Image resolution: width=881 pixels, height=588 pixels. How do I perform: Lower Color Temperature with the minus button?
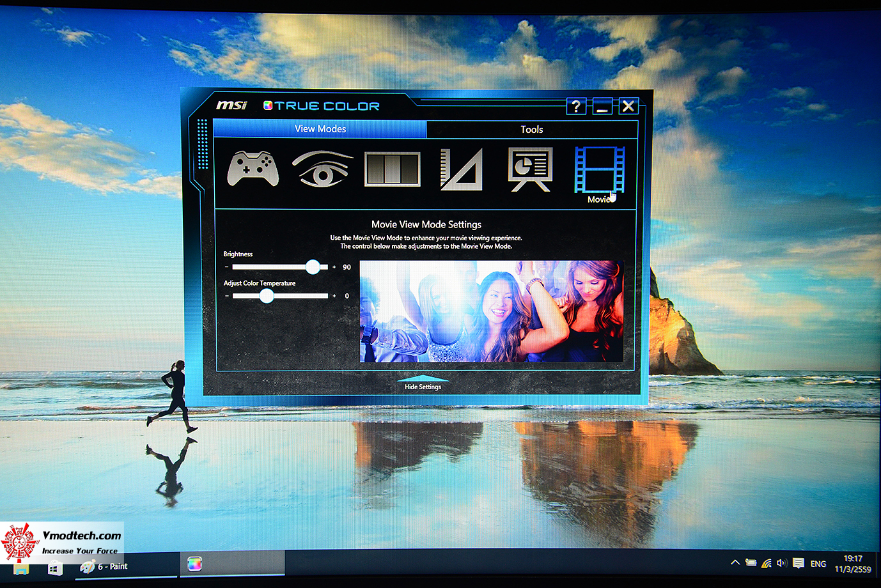[x=226, y=296]
